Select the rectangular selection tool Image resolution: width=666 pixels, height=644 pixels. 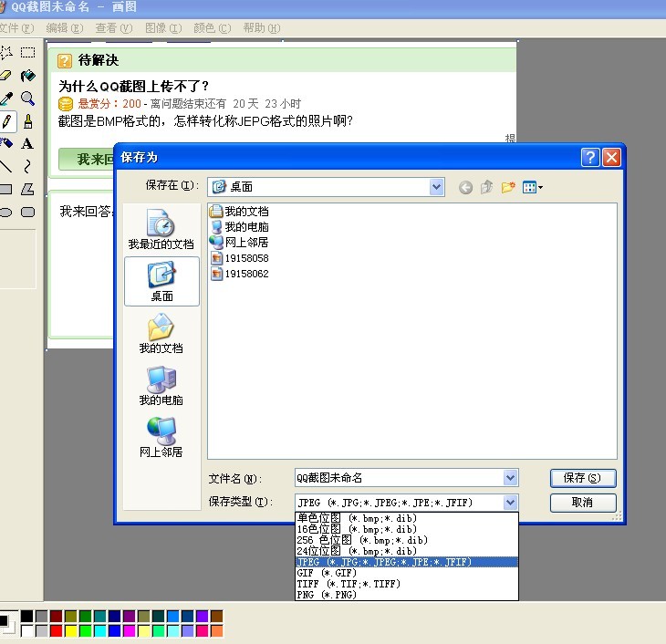pos(28,53)
